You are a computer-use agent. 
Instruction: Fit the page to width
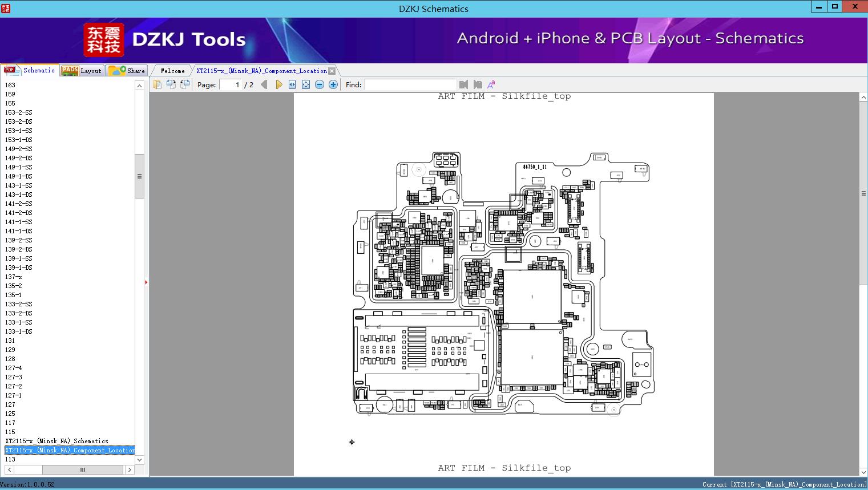tap(292, 84)
